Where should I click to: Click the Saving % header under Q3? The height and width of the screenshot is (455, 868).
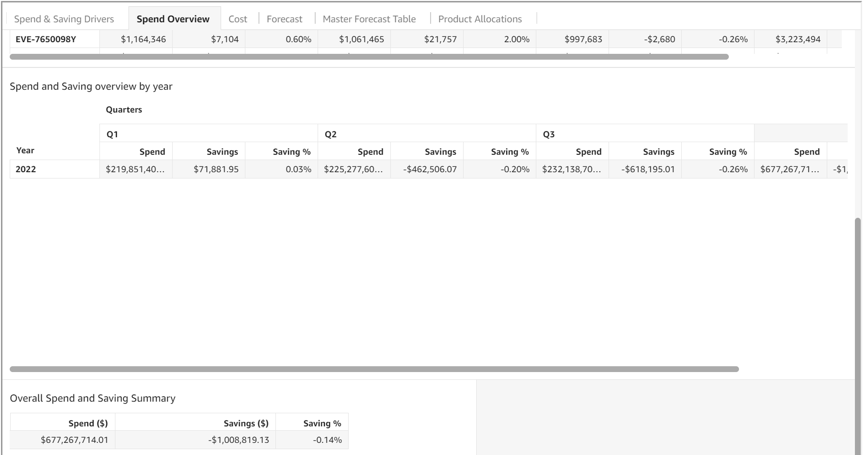pos(727,152)
